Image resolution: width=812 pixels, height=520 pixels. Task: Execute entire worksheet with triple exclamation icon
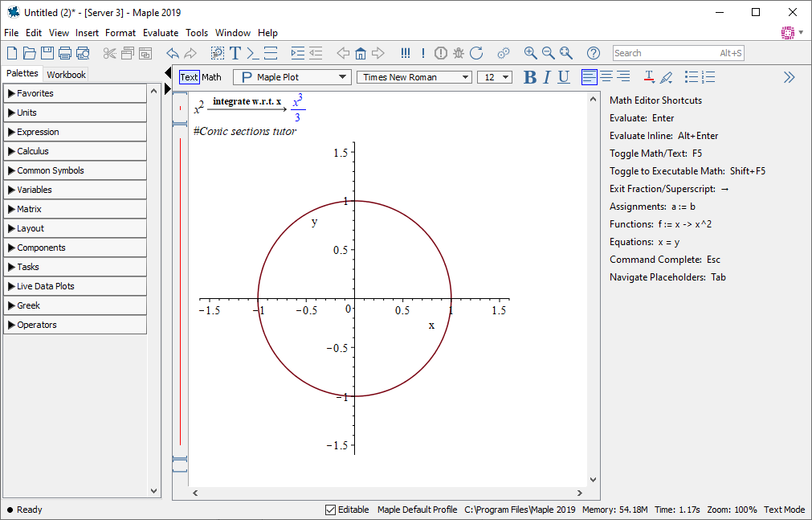pos(406,53)
